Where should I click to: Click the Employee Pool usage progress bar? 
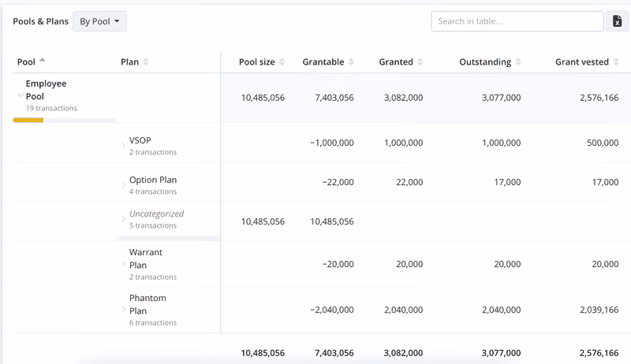point(65,120)
